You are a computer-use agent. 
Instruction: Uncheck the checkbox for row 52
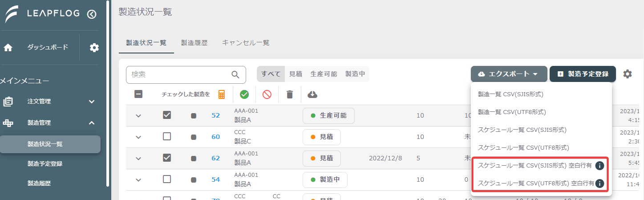coord(167,115)
